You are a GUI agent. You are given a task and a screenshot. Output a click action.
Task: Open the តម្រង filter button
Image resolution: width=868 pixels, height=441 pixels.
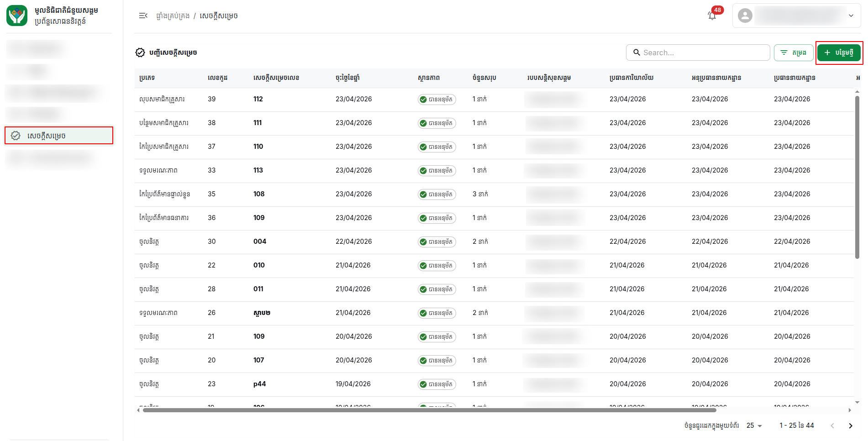click(x=794, y=52)
